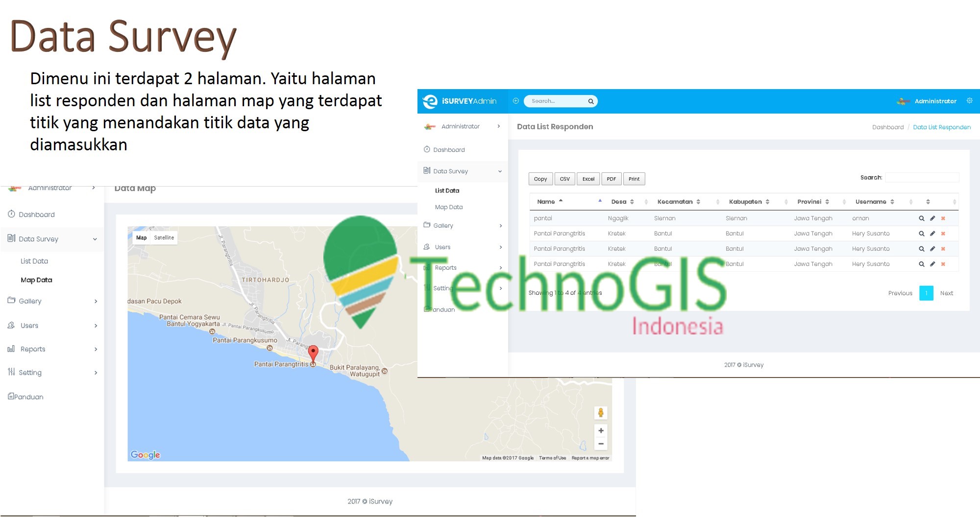Click the red map marker at Pantai Parangtritis
Screen dimensions: 980x517
(313, 354)
